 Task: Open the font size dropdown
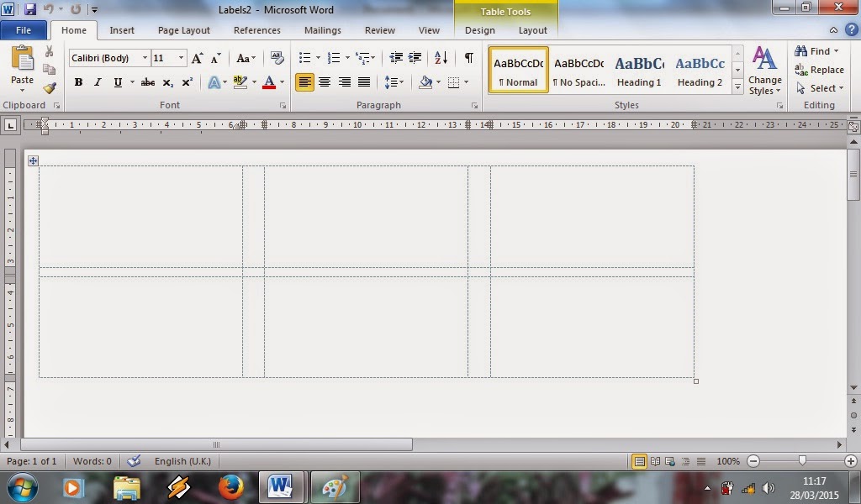(182, 58)
